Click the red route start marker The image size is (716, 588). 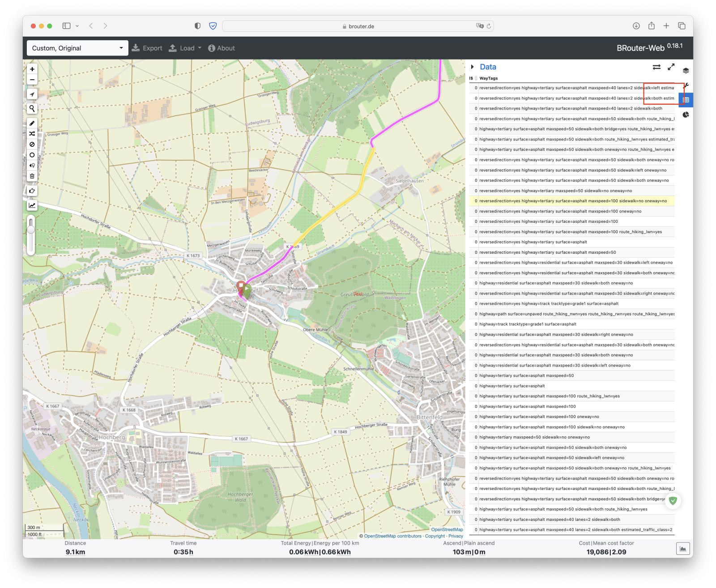click(x=241, y=287)
